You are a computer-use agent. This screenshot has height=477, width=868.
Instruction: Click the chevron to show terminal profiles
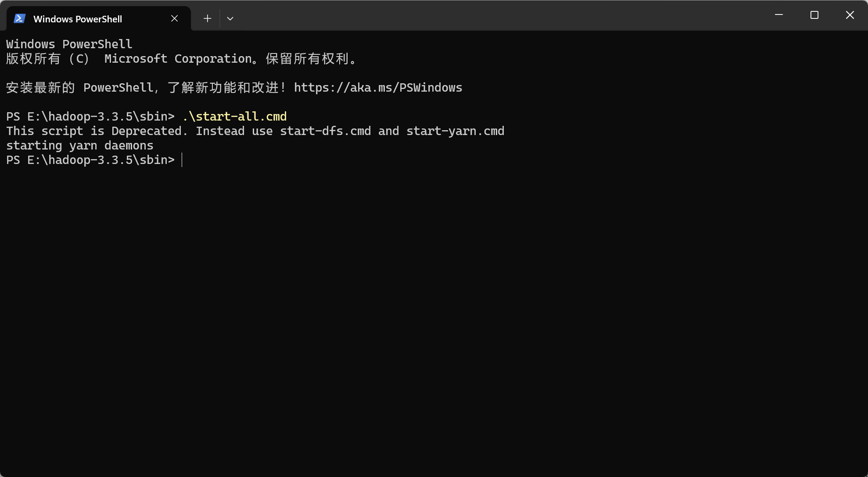pyautogui.click(x=230, y=18)
